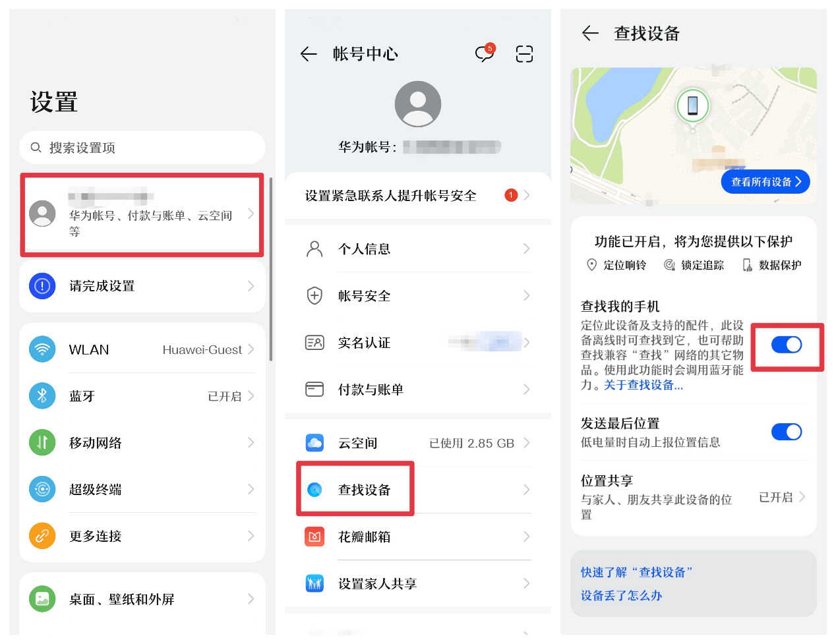Tap 功能已开启，将为您提供以下保护 heading

coord(694,241)
